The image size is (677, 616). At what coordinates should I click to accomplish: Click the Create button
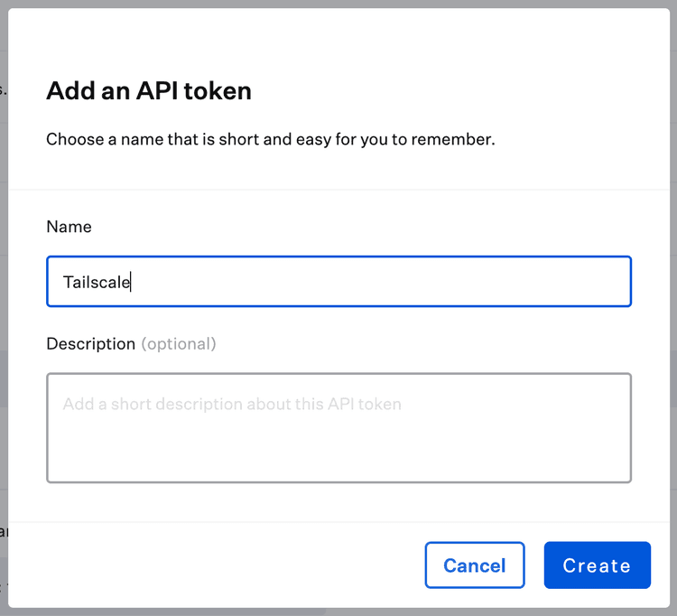point(598,565)
